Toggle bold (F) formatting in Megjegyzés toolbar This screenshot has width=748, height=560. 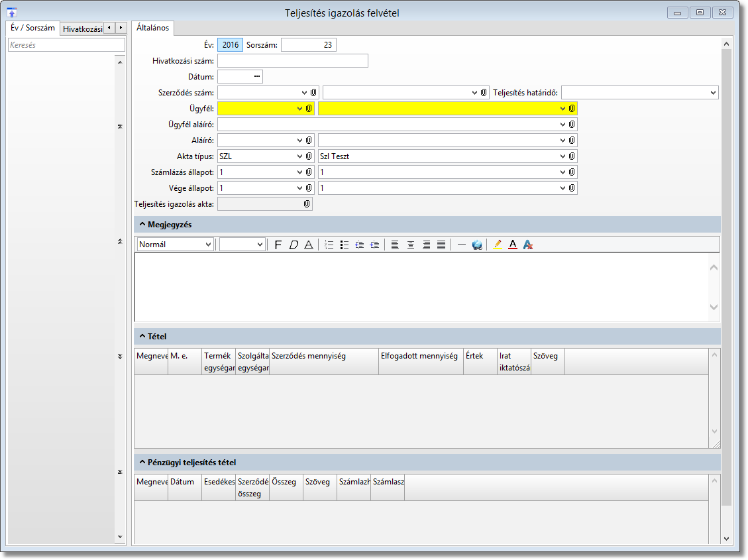click(x=278, y=245)
